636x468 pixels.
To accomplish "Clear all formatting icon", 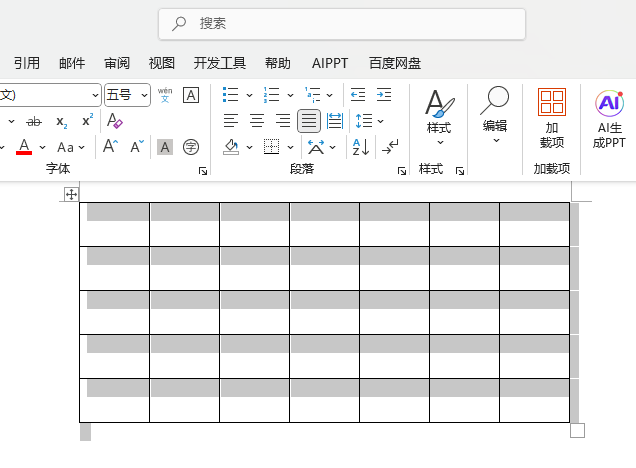I will coord(114,121).
